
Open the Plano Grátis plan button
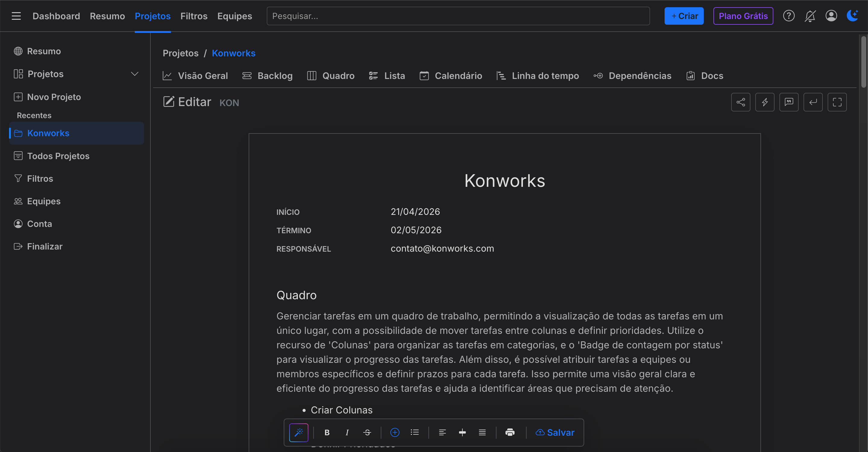(743, 16)
